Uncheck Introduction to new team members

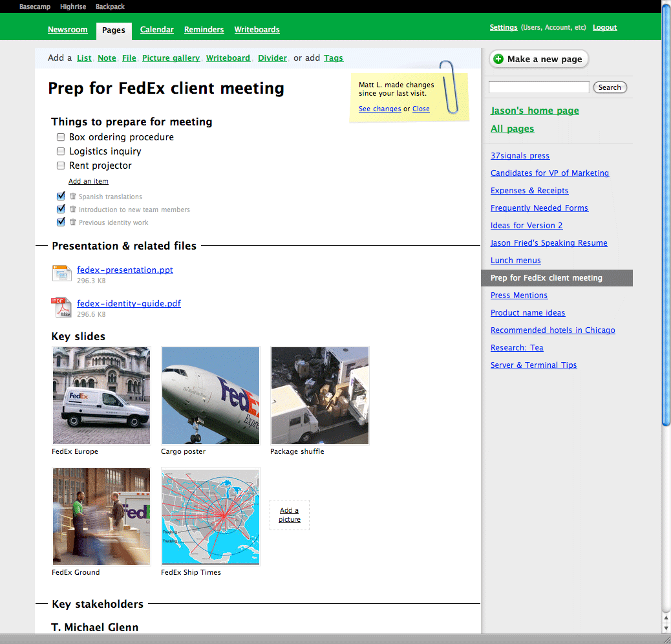click(61, 209)
